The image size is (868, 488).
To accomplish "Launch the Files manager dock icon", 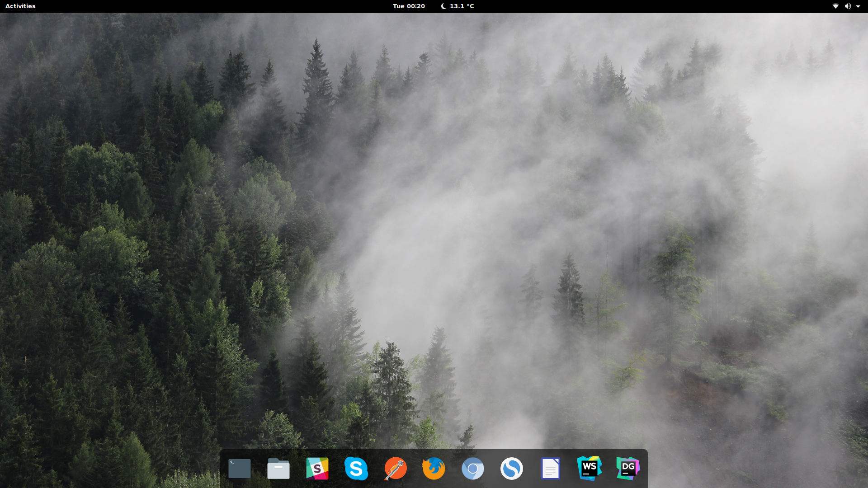I will pos(278,469).
